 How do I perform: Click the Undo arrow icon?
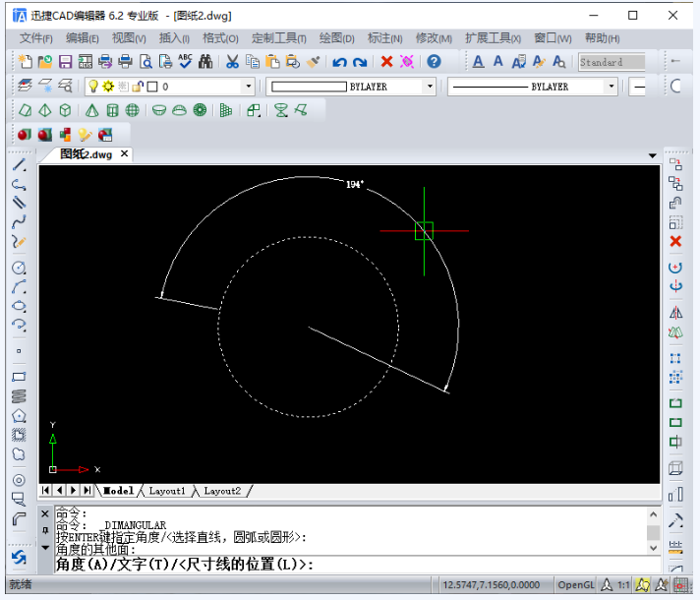(339, 62)
